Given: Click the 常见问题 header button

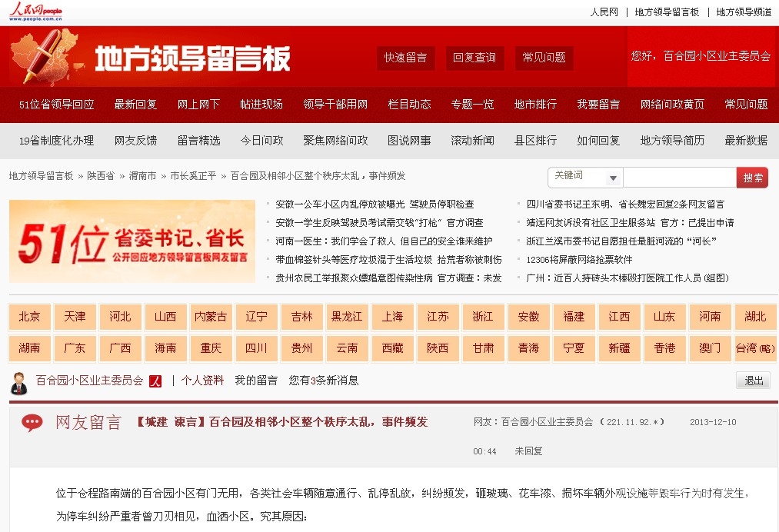Looking at the screenshot, I should [544, 58].
